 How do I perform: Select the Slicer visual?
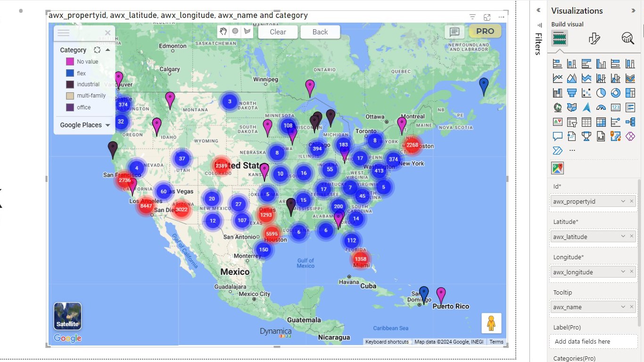(572, 122)
